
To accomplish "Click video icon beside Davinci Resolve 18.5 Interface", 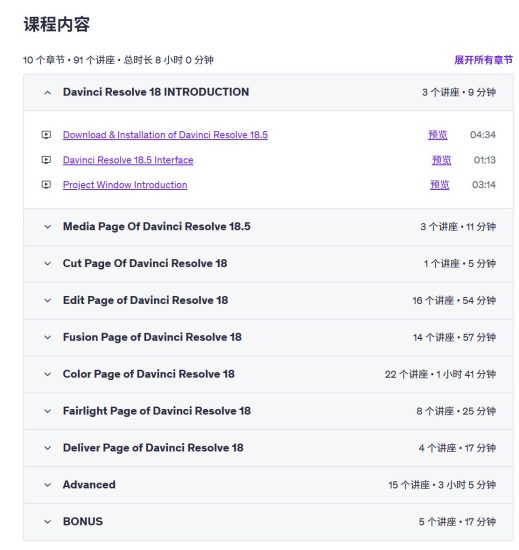I will [x=46, y=160].
